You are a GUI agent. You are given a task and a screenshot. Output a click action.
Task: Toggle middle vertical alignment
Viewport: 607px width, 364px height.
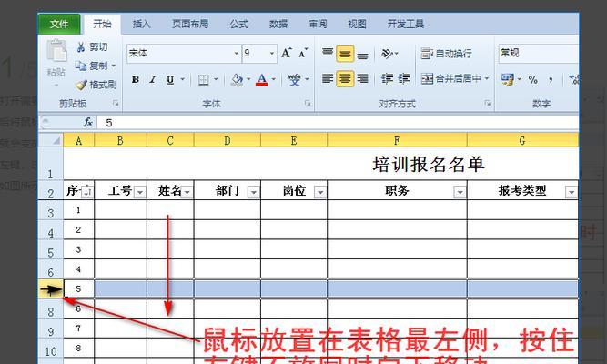pos(345,54)
